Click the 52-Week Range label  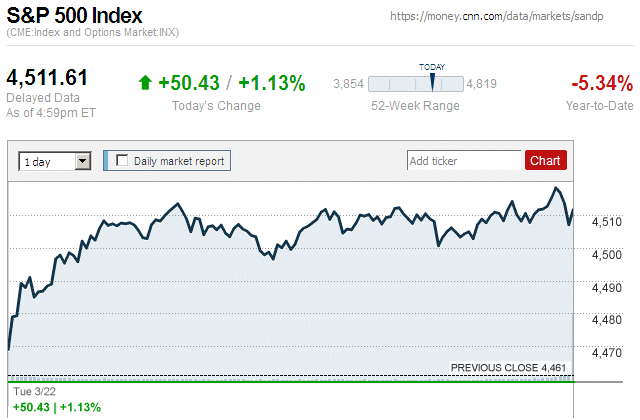tap(415, 106)
